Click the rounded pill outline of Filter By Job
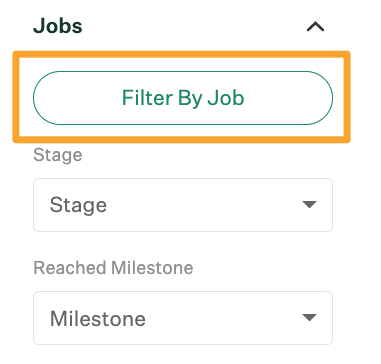This screenshot has height=364, width=381. pyautogui.click(x=183, y=98)
